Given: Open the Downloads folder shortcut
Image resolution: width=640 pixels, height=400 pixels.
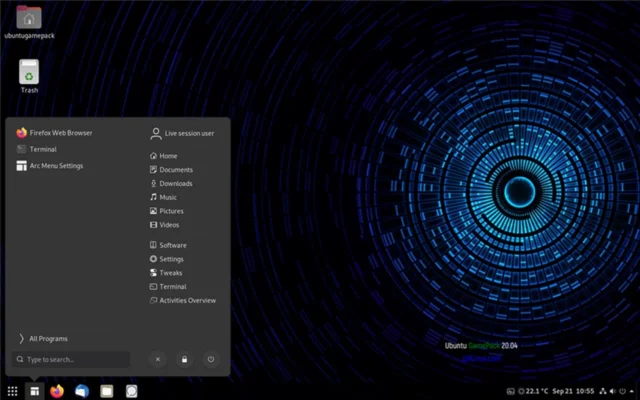Looking at the screenshot, I should (x=175, y=184).
